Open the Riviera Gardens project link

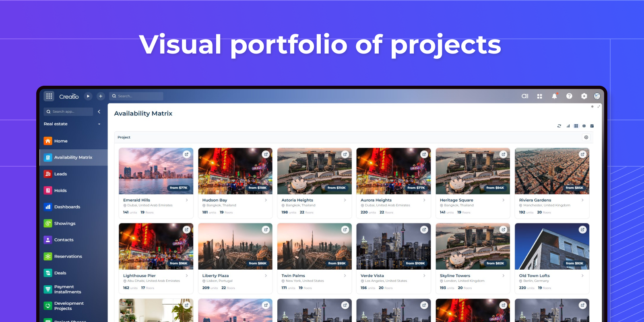click(x=535, y=200)
